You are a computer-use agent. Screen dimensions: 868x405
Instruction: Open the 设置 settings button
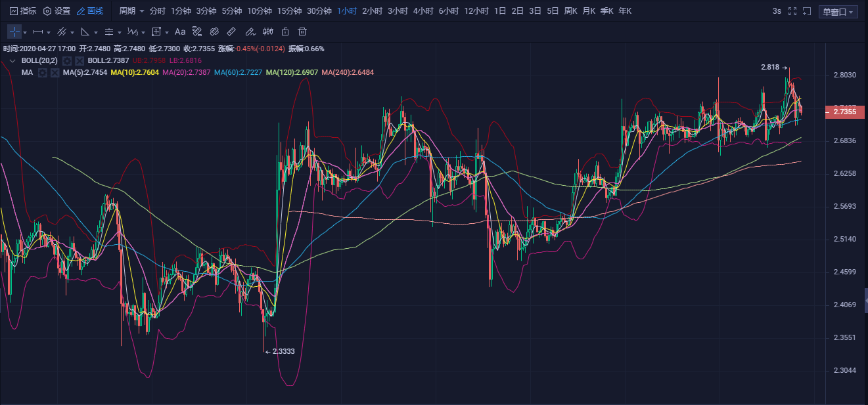point(57,11)
